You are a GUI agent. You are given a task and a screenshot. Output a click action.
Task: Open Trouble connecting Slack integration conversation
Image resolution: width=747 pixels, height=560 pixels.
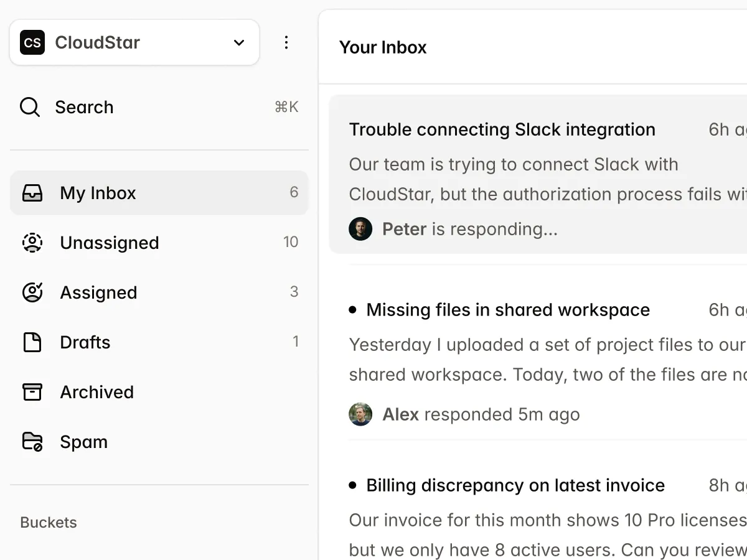coord(502,129)
